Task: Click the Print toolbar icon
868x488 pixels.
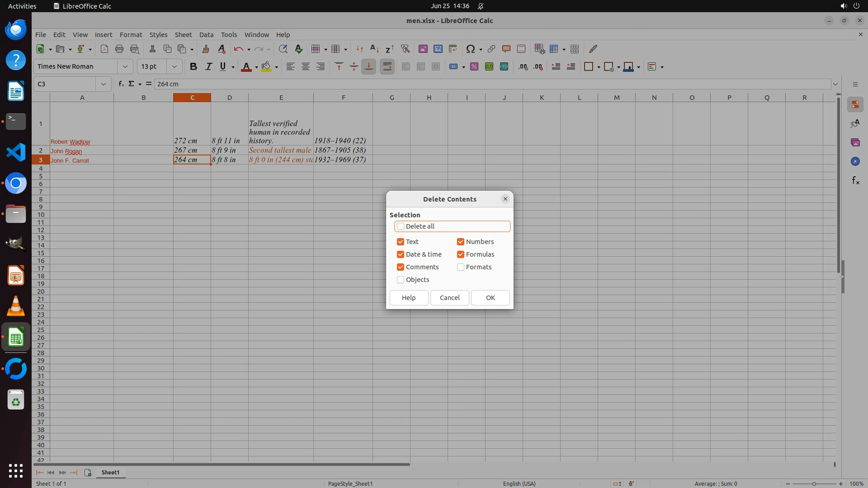Action: (x=119, y=49)
